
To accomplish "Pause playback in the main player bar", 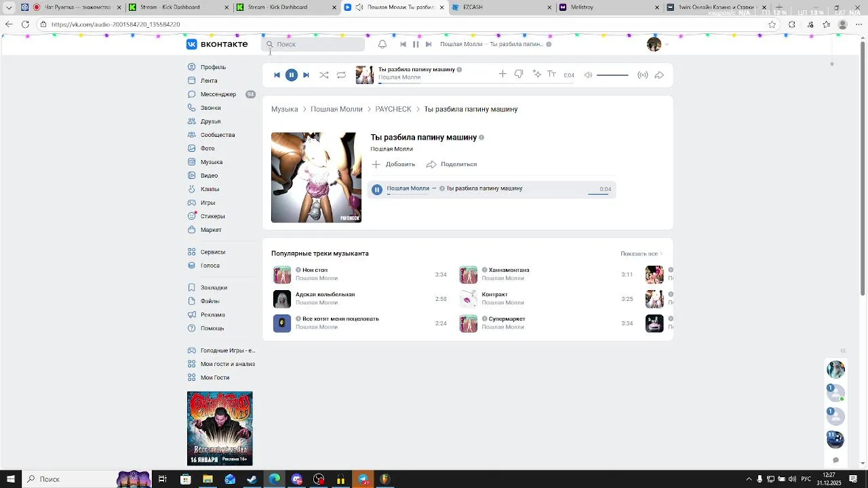I will coord(292,75).
